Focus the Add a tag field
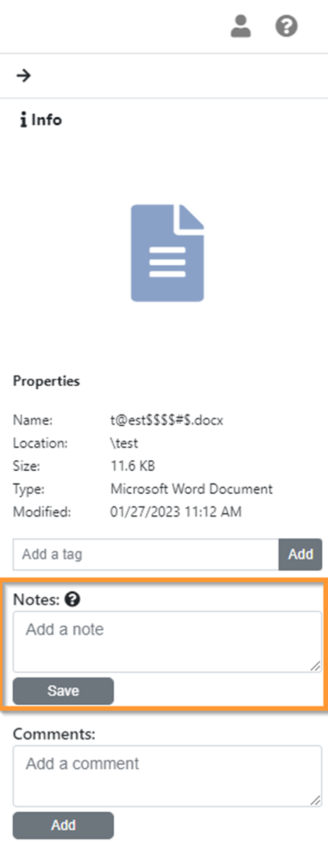The width and height of the screenshot is (328, 868). (146, 554)
